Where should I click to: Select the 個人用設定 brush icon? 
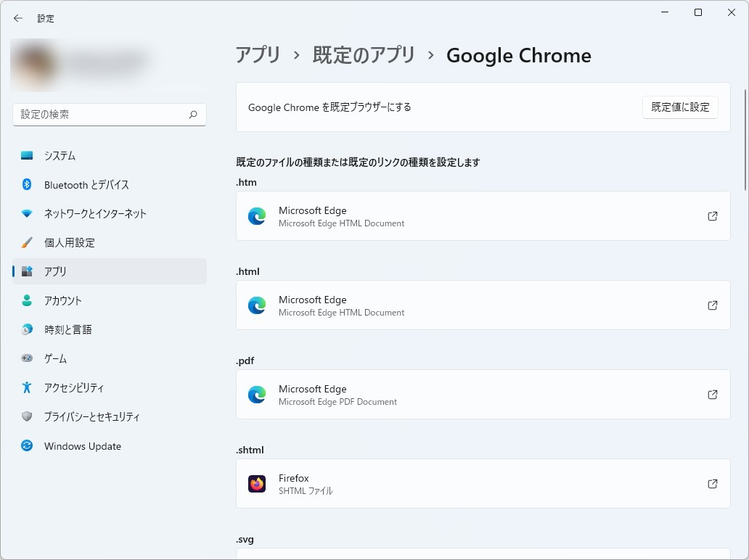coord(25,242)
